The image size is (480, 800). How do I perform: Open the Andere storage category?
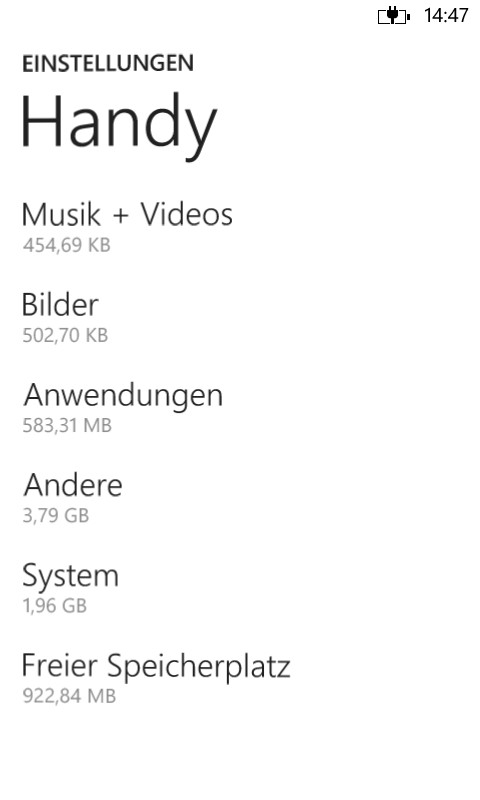[x=72, y=497]
